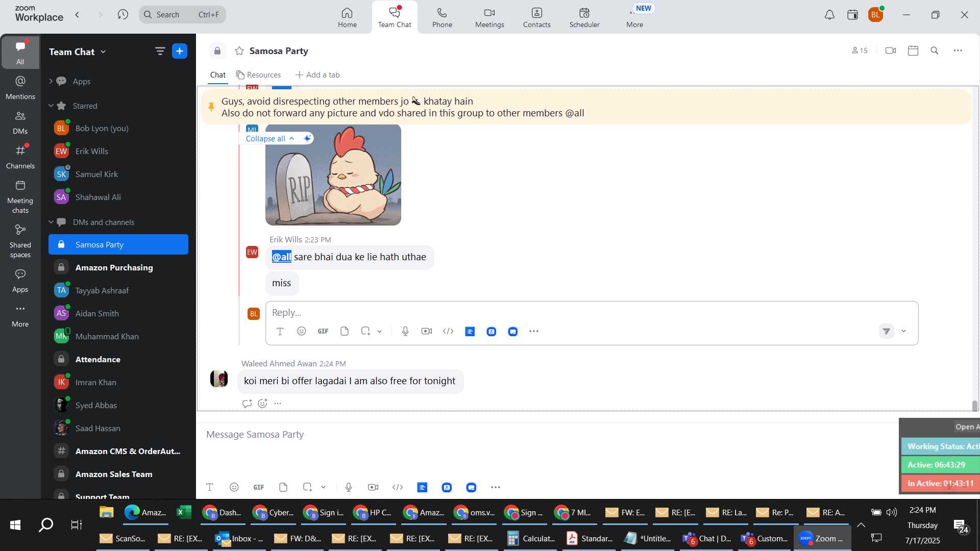The height and width of the screenshot is (551, 980).
Task: Open the emoji picker in the bottom message toolbar
Action: (x=234, y=487)
